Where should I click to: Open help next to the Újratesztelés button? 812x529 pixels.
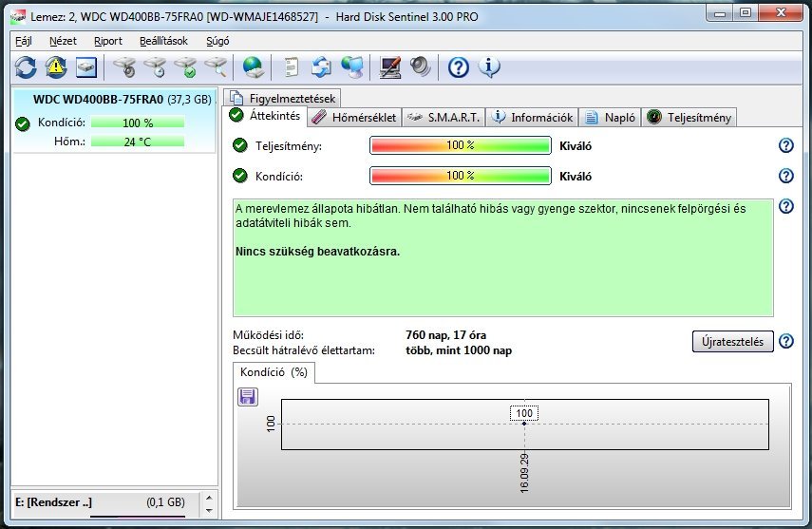tap(786, 341)
